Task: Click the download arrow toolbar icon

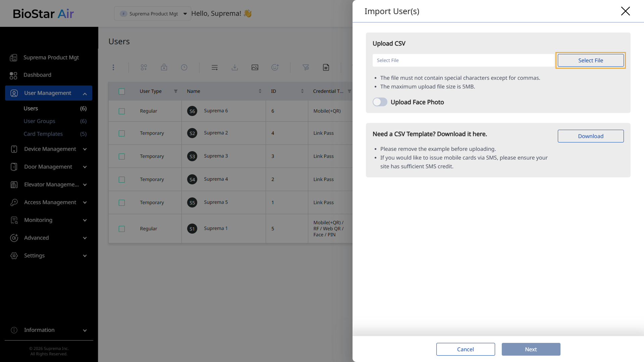Action: (x=235, y=67)
